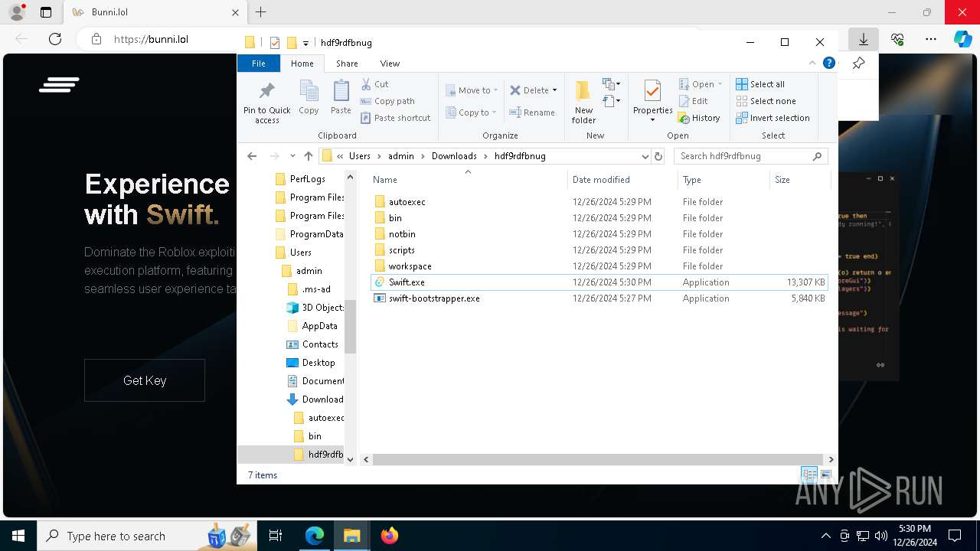Click Copy path in Clipboard group

(x=387, y=101)
